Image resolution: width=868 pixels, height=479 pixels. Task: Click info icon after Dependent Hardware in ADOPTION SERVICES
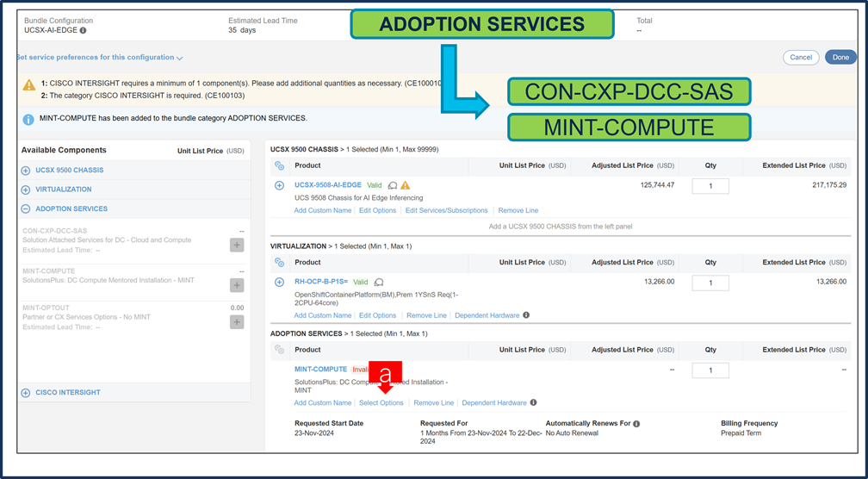(x=533, y=402)
